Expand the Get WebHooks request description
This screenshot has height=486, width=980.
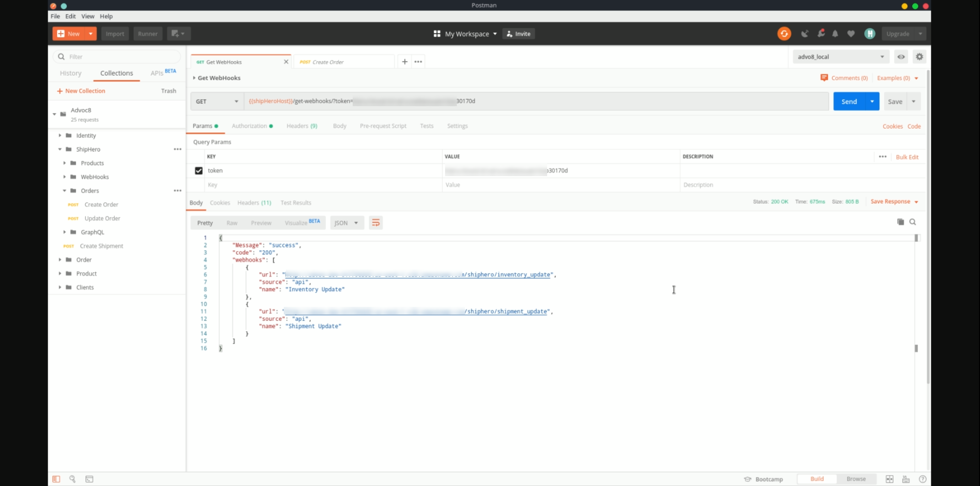194,78
